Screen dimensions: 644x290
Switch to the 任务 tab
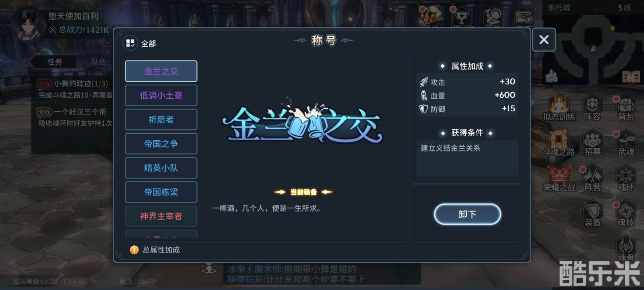(x=55, y=62)
